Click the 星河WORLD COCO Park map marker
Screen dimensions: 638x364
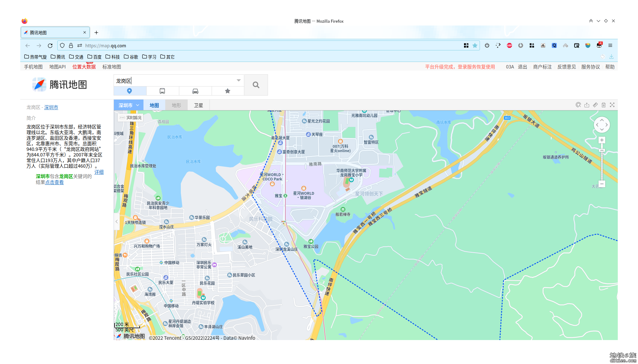coord(272,184)
